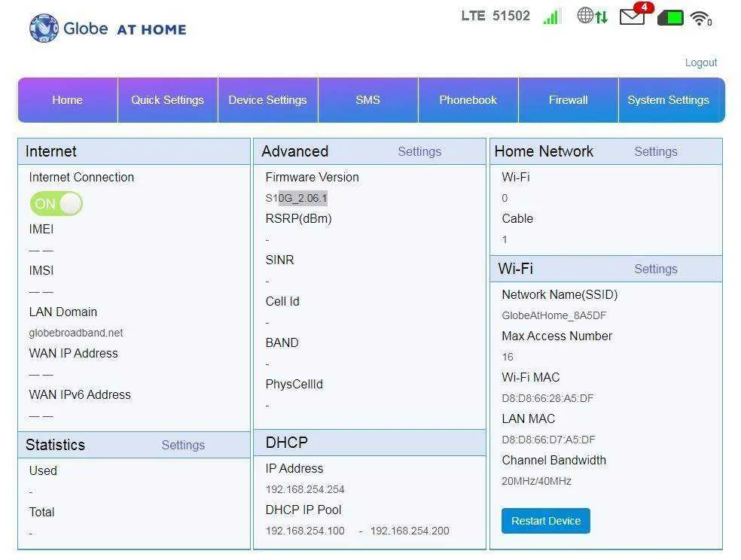Open Settings link in Statistics panel
Screen dimensions: 741x560
(183, 446)
